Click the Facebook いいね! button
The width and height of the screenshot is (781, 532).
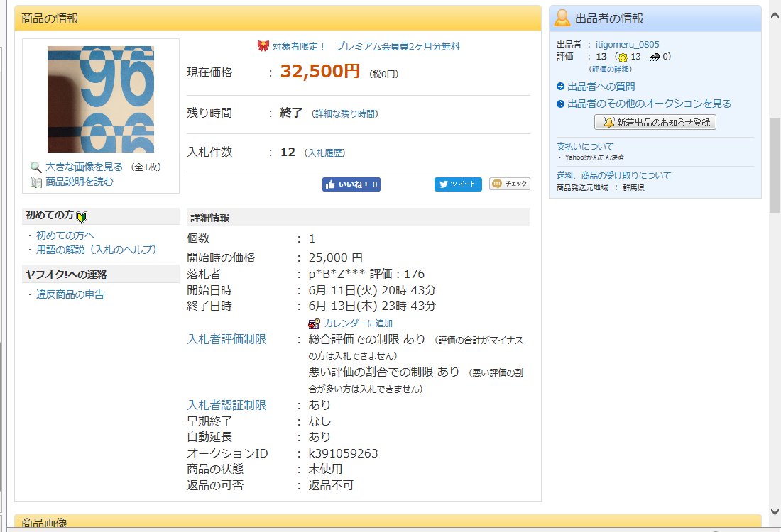351,184
